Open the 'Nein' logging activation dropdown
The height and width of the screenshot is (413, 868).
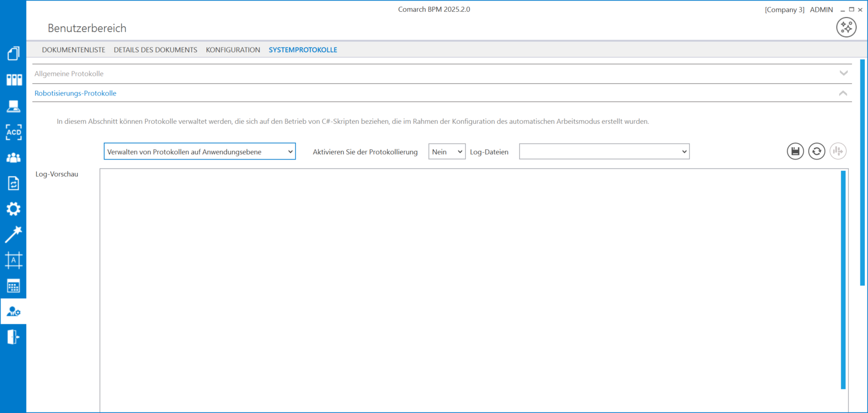[447, 152]
